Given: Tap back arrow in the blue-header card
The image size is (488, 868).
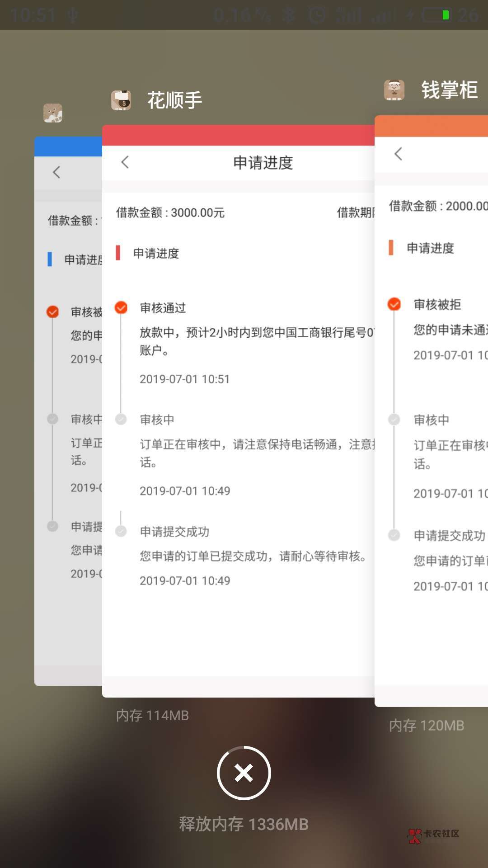Looking at the screenshot, I should (x=56, y=172).
